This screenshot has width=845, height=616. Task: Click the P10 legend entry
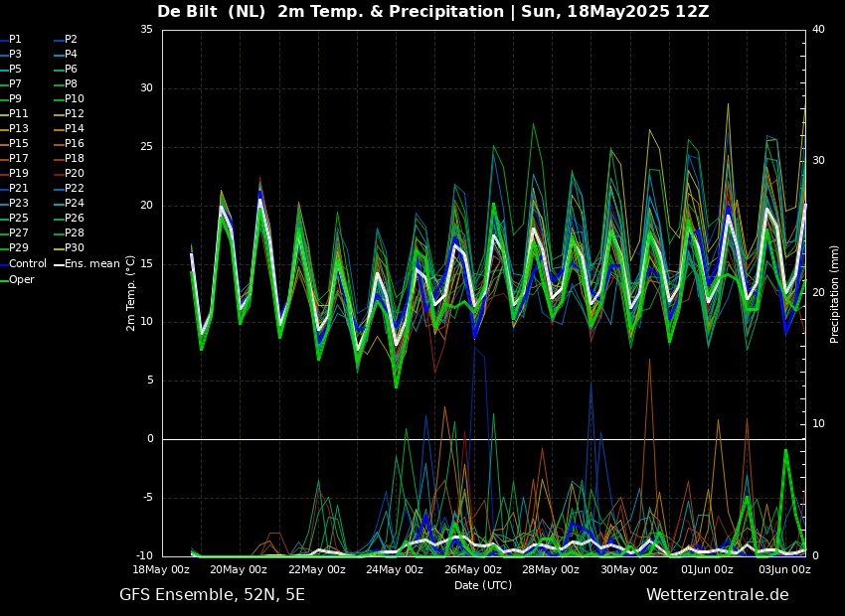(74, 99)
